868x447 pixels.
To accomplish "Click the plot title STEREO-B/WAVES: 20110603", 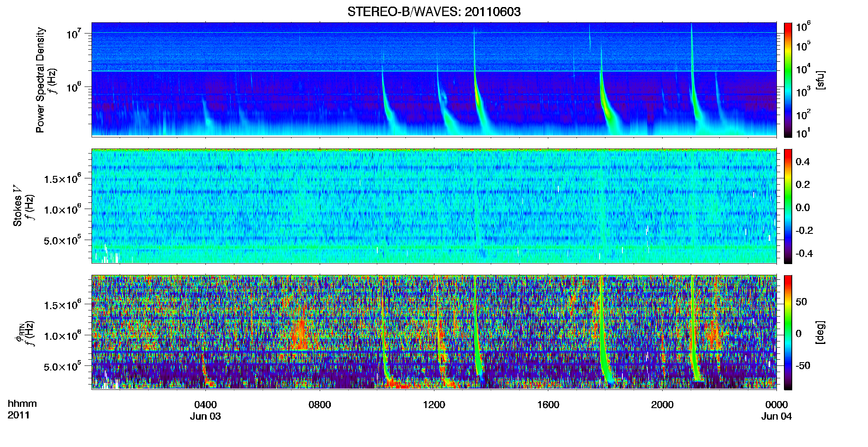I will point(434,12).
